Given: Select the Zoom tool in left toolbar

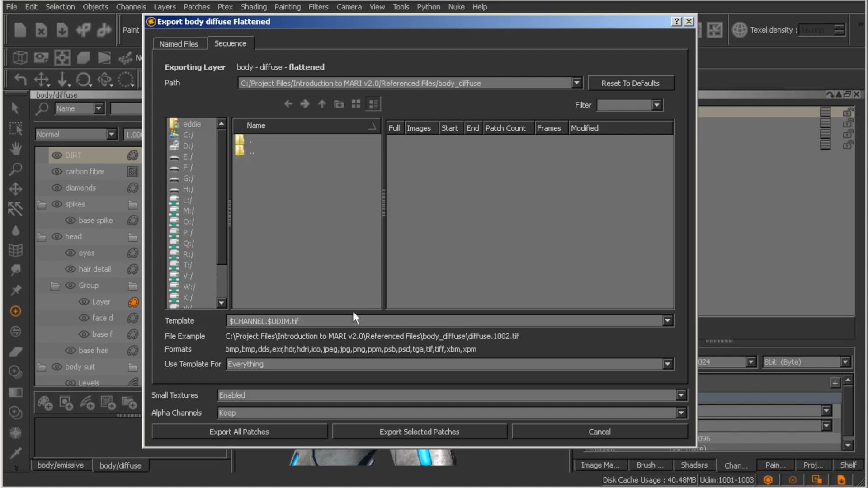Looking at the screenshot, I should [x=16, y=169].
